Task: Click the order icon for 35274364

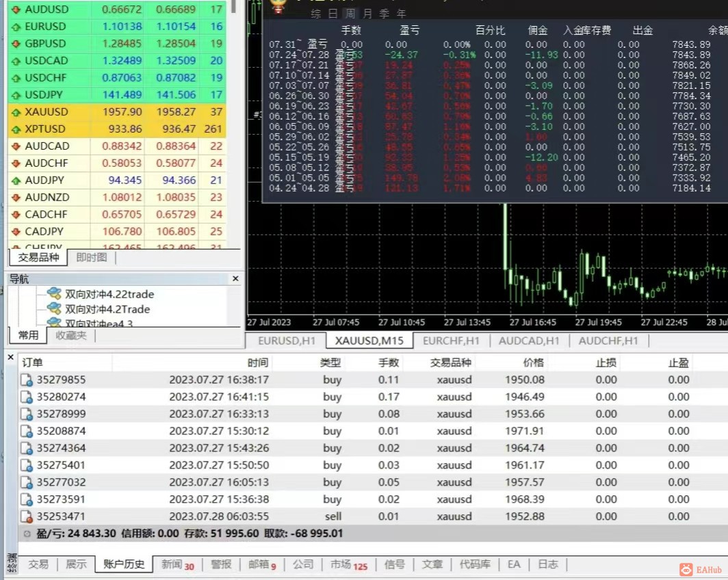Action: (x=27, y=449)
